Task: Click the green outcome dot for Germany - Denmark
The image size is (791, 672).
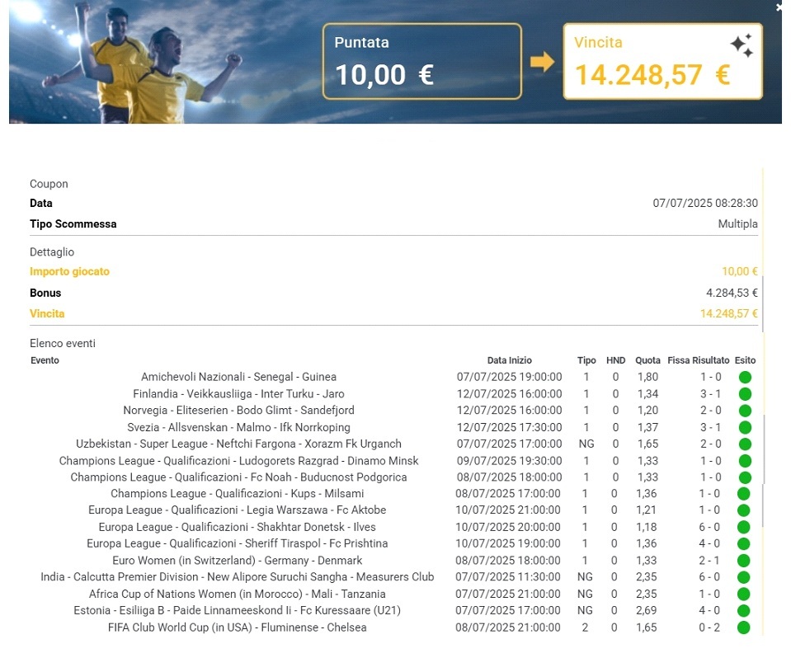Action: coord(743,561)
